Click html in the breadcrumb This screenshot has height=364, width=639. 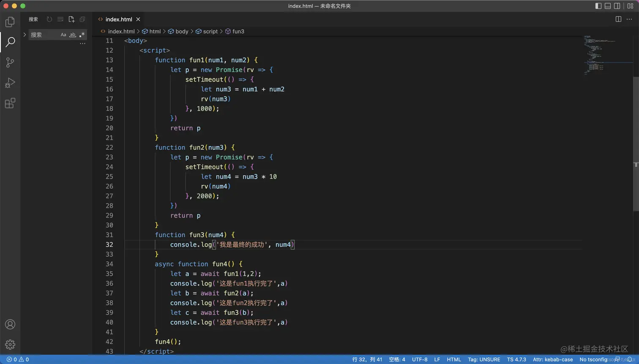[155, 31]
